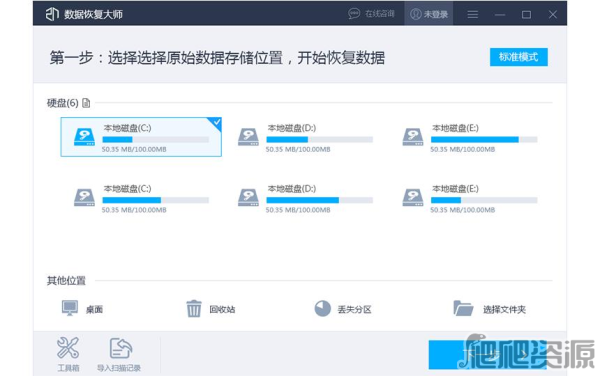Select the unchecked 本地磁盘(C:) drive label
The width and height of the screenshot is (600, 376).
[127, 189]
